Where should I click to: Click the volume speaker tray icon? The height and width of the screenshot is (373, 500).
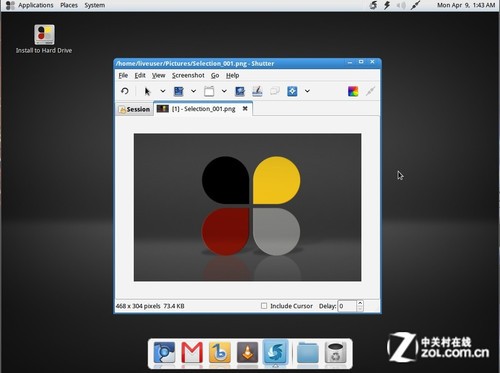tap(401, 5)
